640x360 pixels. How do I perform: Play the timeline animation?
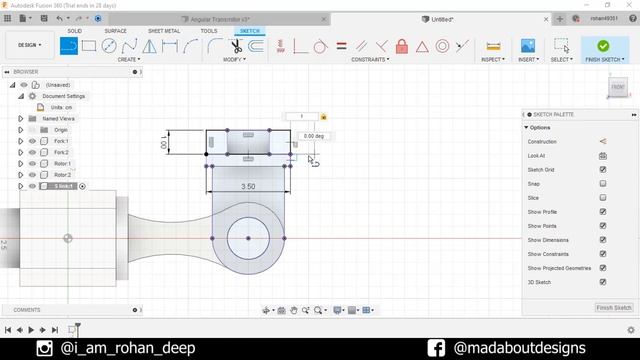tap(31, 330)
